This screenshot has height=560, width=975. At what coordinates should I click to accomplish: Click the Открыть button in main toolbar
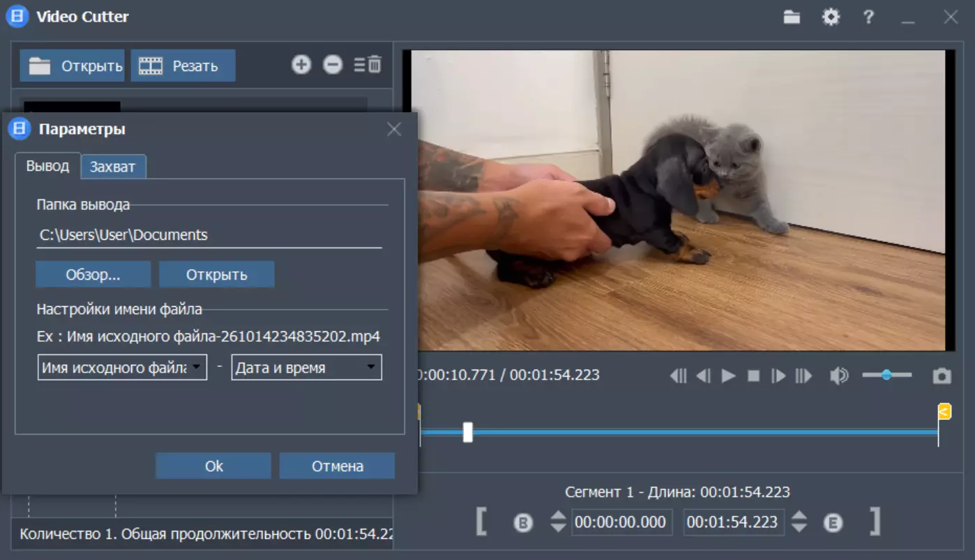coord(72,66)
